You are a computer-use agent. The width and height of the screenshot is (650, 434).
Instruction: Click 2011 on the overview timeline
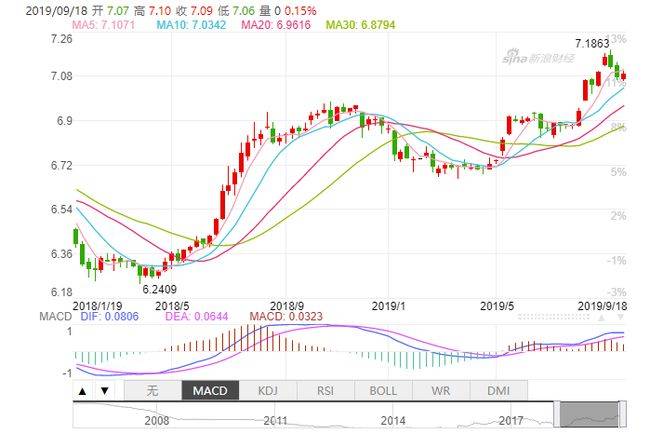click(x=275, y=421)
